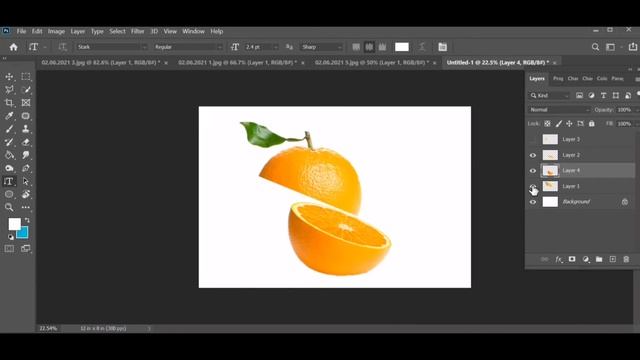Select the Pen tool

click(x=26, y=168)
